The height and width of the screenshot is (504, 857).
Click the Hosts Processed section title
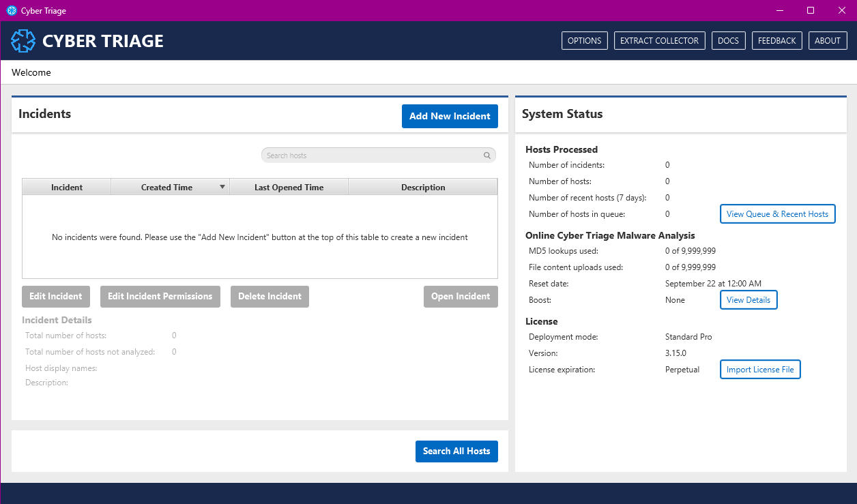pyautogui.click(x=562, y=149)
